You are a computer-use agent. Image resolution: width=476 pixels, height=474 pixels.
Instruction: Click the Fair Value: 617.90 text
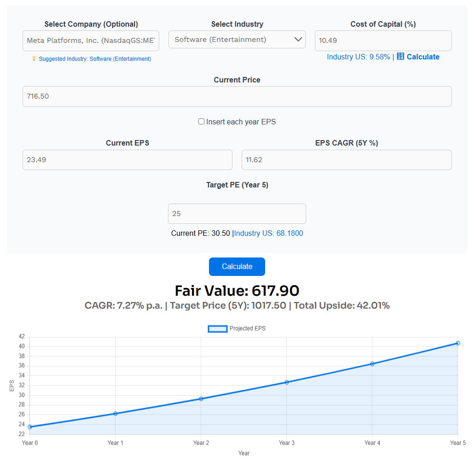point(237,291)
